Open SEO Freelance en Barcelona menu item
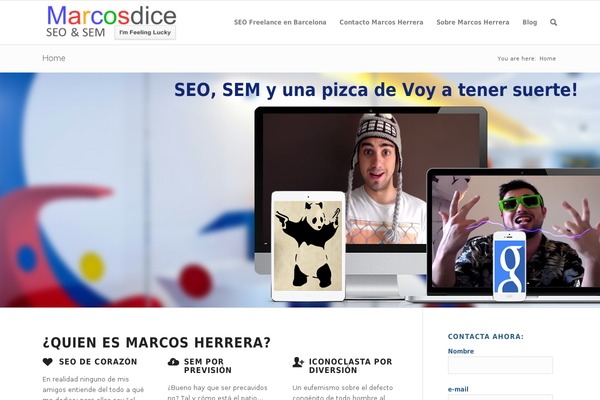600x400 pixels. [x=280, y=22]
